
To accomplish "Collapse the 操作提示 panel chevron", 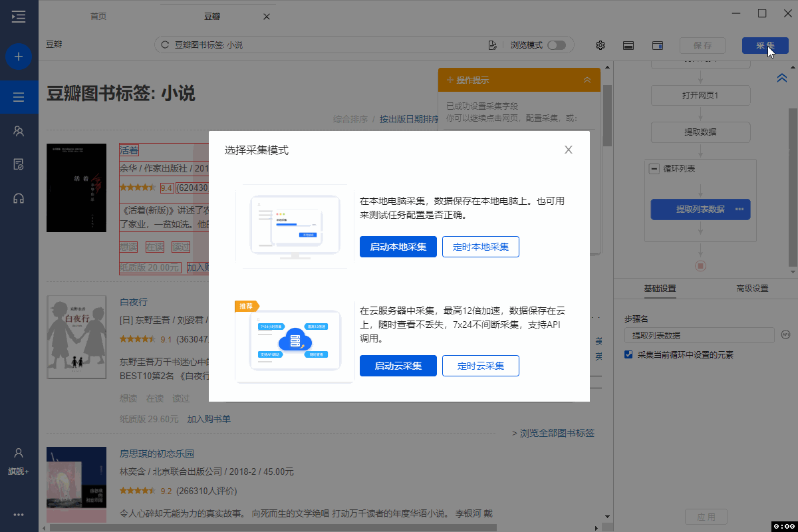I will point(587,80).
